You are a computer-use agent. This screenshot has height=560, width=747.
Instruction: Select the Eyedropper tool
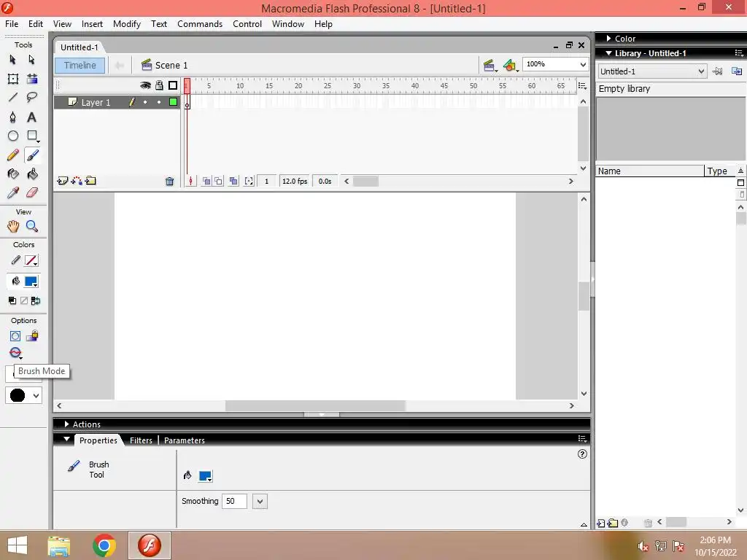point(13,192)
